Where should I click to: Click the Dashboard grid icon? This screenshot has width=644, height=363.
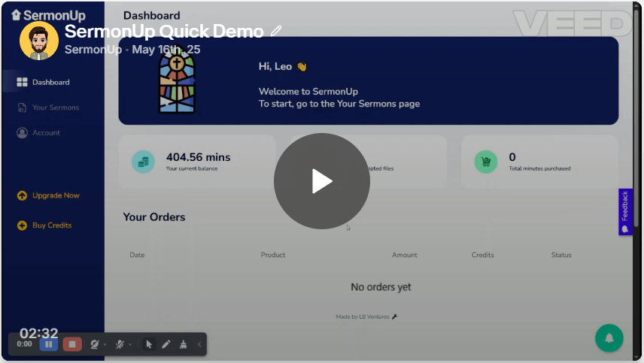(22, 82)
